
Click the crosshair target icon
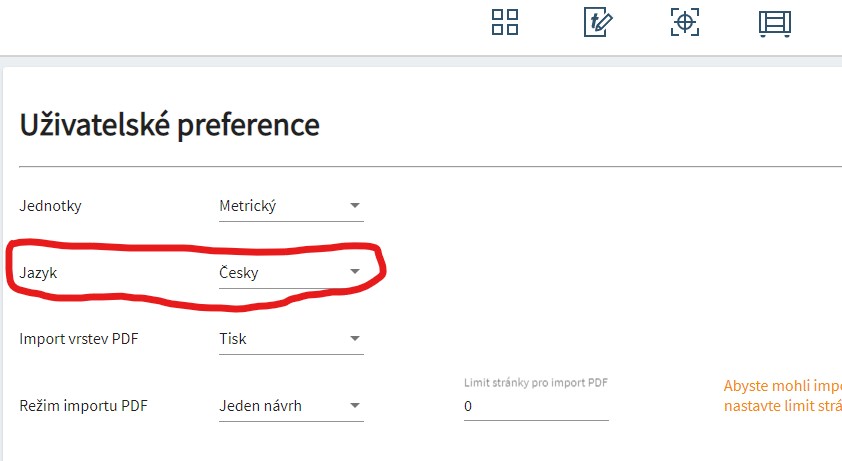[684, 22]
